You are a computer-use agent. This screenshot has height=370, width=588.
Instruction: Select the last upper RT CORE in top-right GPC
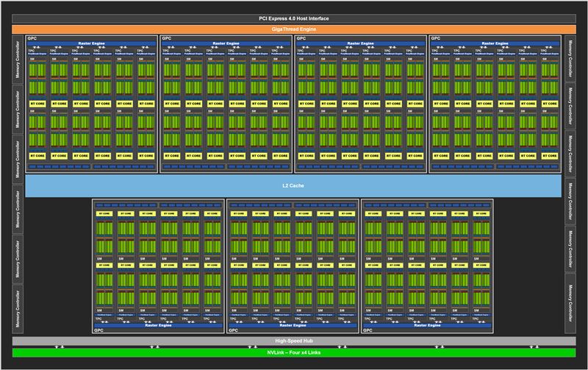tap(550, 104)
